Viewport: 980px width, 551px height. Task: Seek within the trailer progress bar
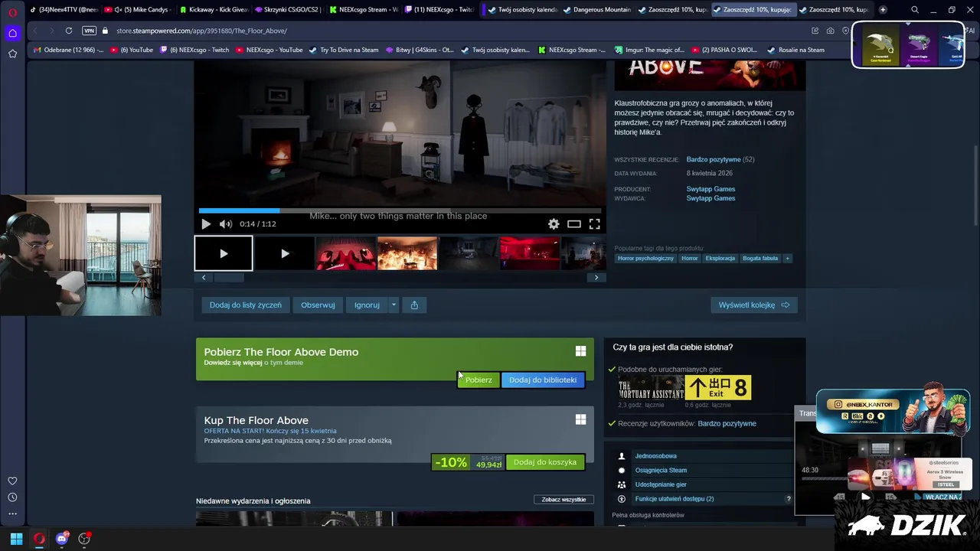pos(400,210)
